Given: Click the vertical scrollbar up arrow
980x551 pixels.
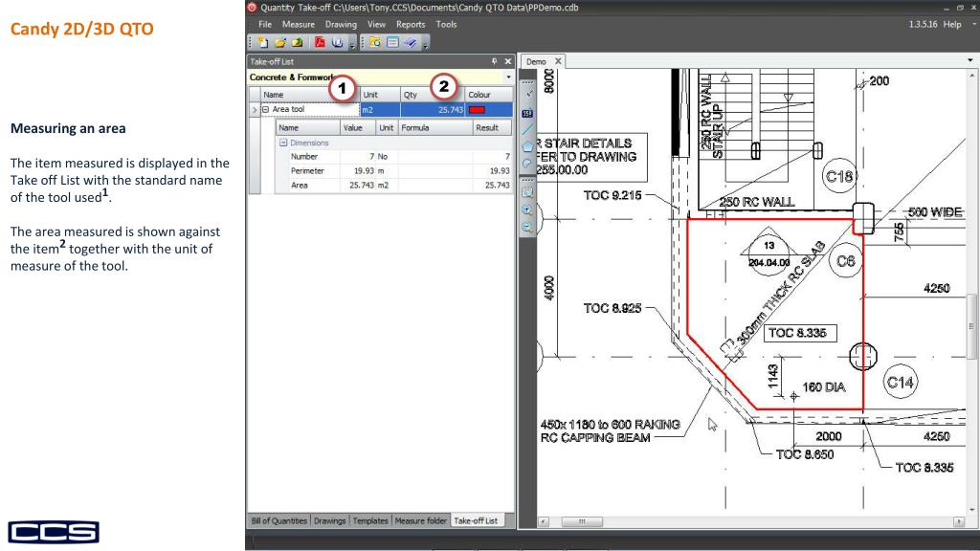Looking at the screenshot, I should point(971,75).
